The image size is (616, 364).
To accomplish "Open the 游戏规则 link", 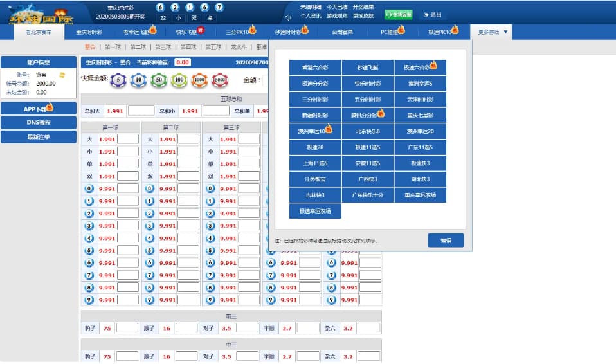I will pyautogui.click(x=337, y=16).
